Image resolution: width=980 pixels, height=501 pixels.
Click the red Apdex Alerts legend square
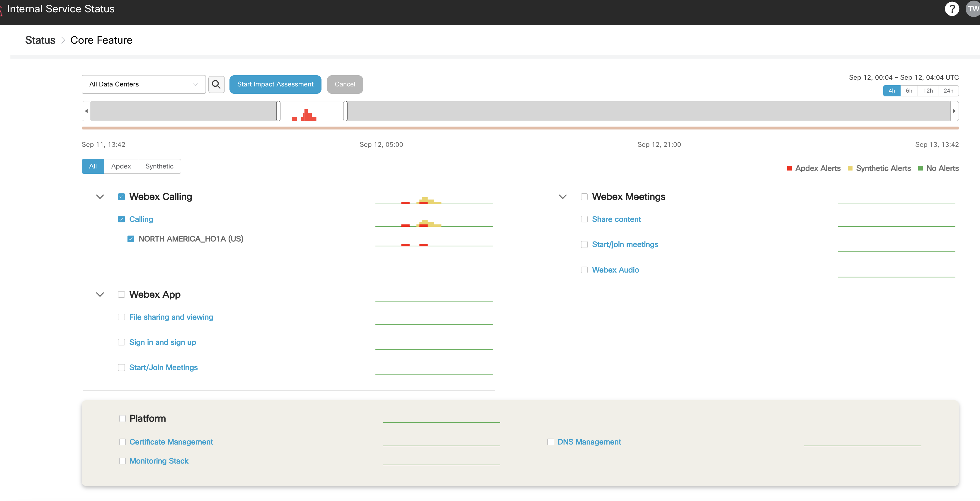[x=790, y=168]
